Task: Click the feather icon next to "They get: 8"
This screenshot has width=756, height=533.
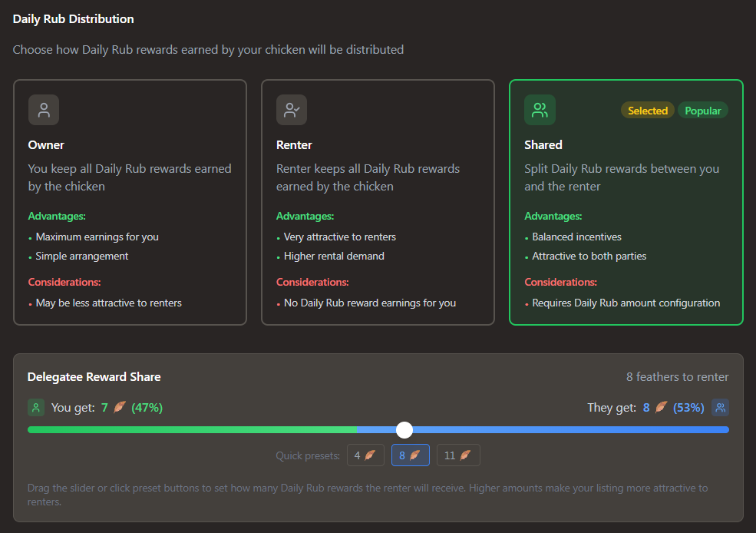Action: click(x=661, y=408)
